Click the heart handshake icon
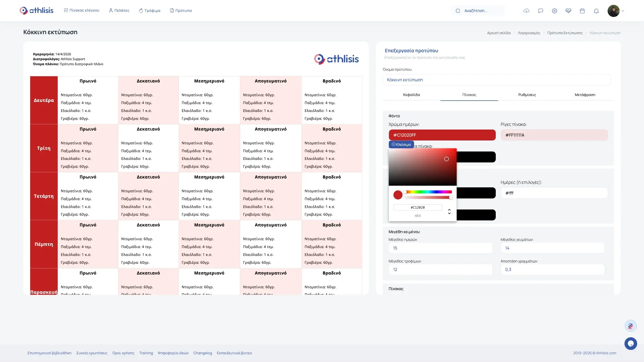This screenshot has height=362, width=644. [x=568, y=11]
